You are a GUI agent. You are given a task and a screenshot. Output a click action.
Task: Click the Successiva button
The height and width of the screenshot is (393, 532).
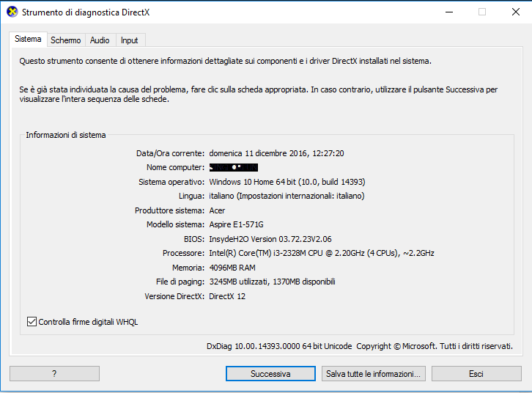(270, 374)
